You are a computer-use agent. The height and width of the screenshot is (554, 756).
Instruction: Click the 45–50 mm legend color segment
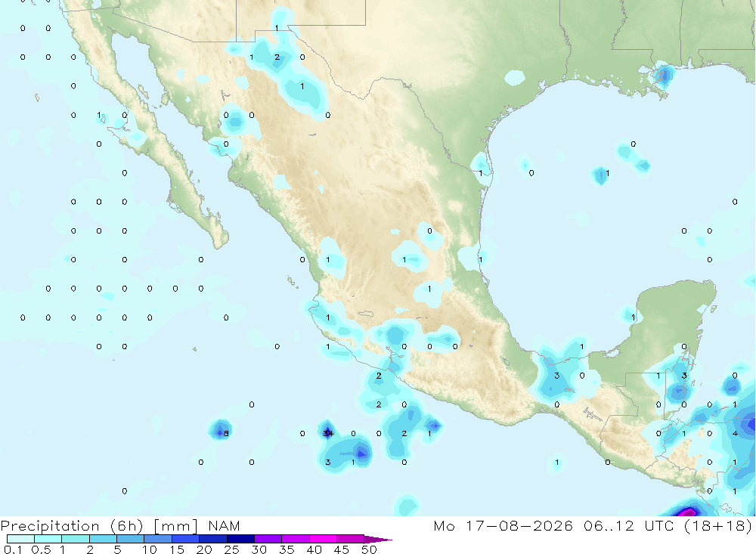coord(351,539)
